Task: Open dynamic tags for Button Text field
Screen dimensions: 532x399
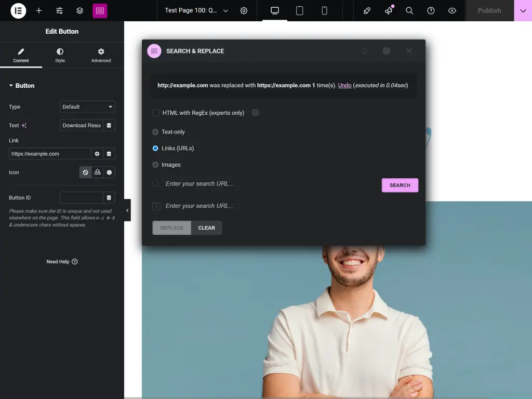Action: tap(109, 125)
